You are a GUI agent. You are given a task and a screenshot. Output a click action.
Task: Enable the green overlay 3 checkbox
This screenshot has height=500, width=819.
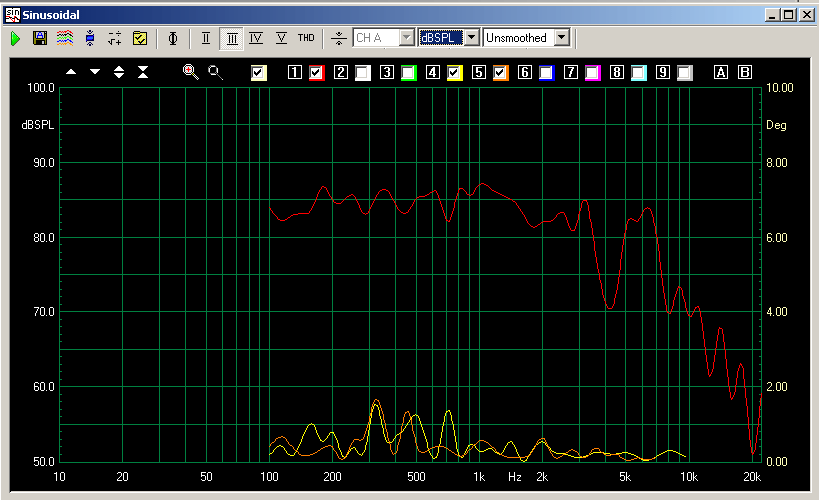[409, 72]
